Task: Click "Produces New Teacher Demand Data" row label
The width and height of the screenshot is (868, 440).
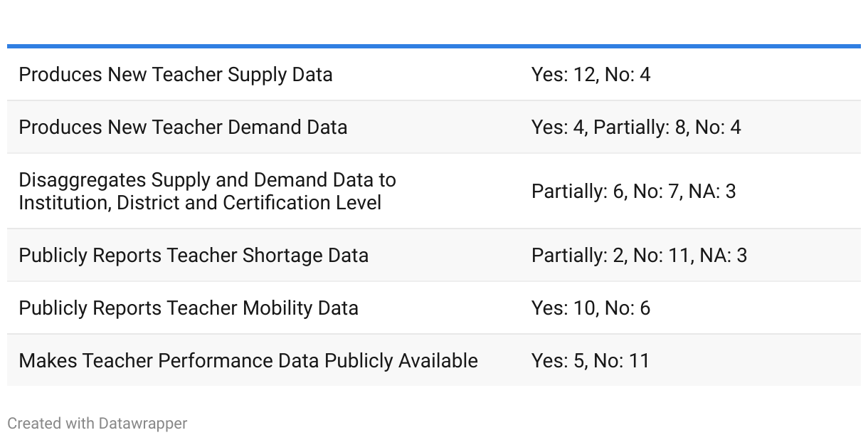Action: click(x=183, y=127)
